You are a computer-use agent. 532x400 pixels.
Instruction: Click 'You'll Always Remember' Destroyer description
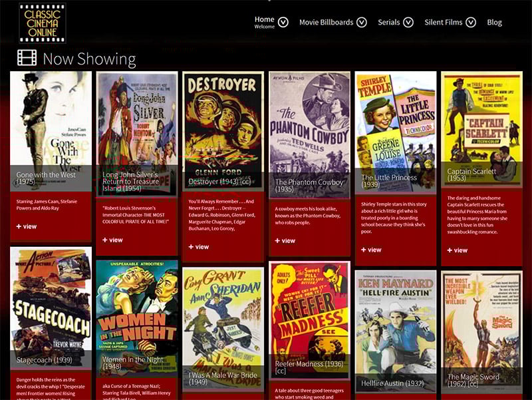click(x=222, y=215)
